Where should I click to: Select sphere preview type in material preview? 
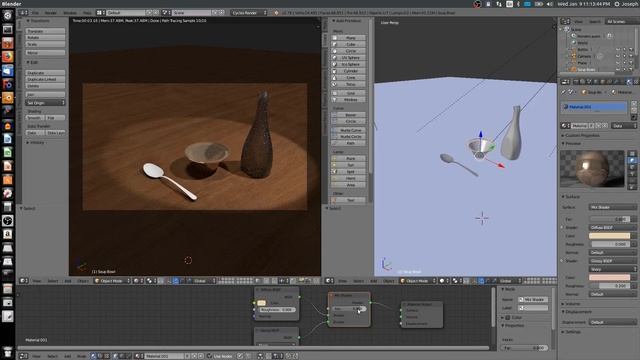[x=632, y=160]
